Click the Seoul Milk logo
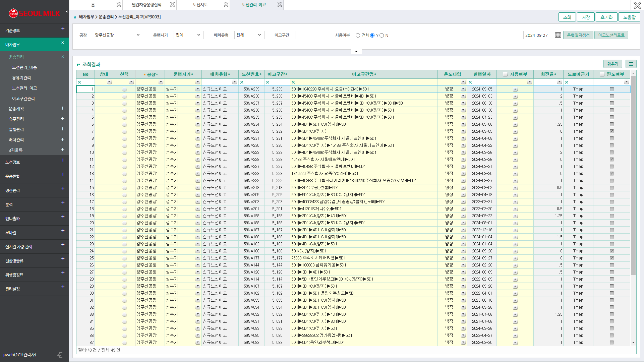This screenshot has height=362, width=644. (34, 13)
